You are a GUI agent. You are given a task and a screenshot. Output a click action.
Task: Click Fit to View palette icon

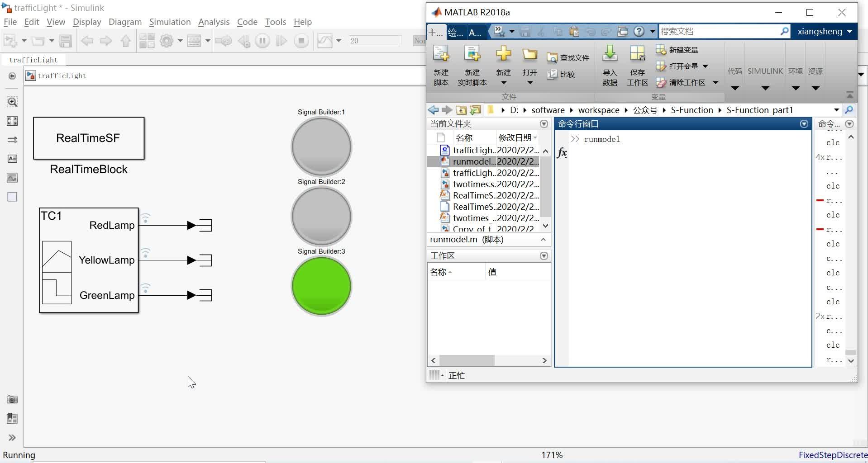point(12,121)
